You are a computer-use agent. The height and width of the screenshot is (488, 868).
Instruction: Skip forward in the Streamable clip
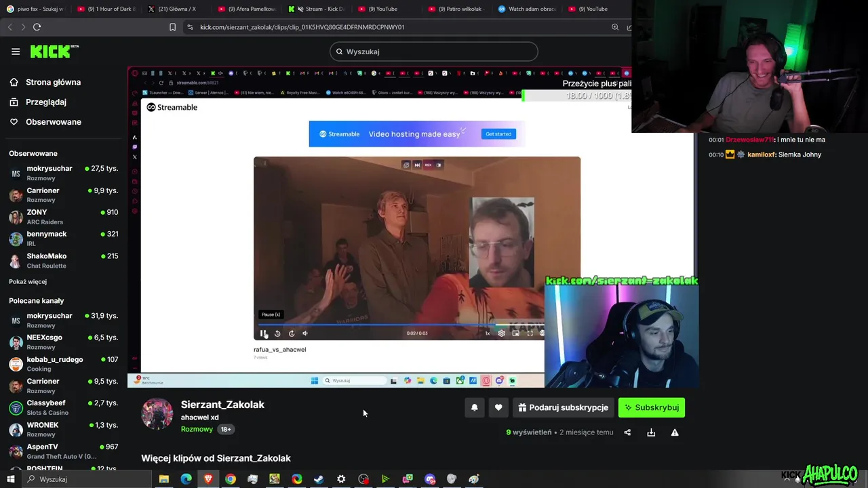point(292,333)
